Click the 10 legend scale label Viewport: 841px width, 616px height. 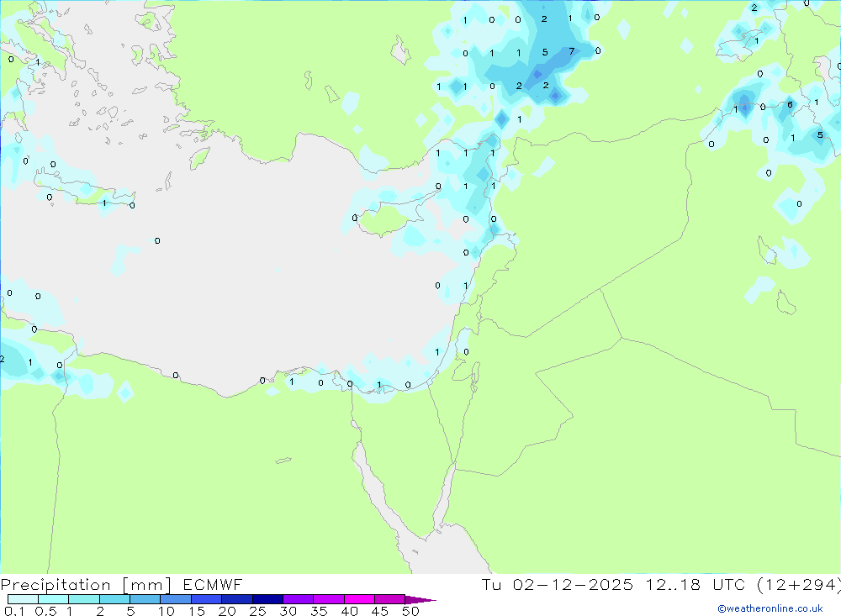(167, 611)
